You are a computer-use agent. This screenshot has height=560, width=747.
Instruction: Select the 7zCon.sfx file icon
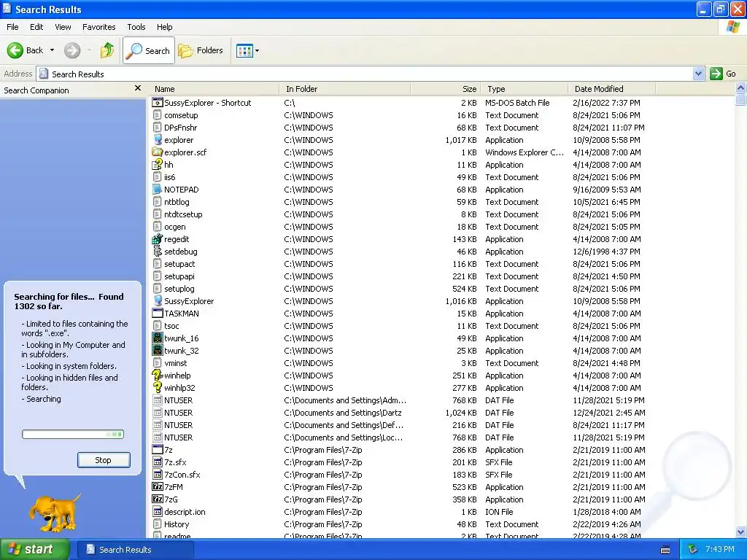[x=158, y=474]
